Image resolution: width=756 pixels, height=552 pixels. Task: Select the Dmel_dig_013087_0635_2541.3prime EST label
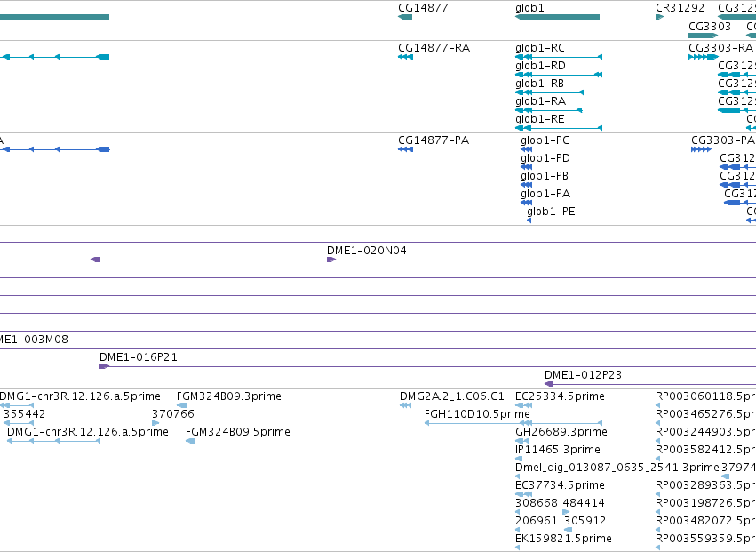617,468
